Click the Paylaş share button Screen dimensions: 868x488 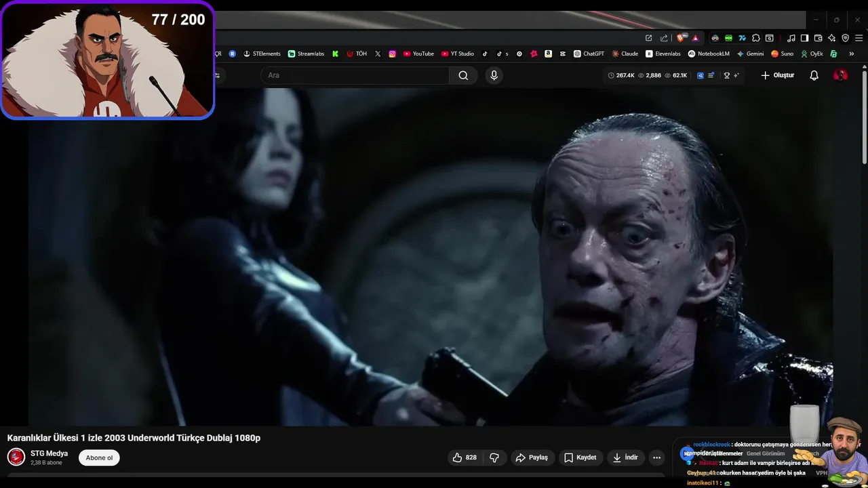532,457
